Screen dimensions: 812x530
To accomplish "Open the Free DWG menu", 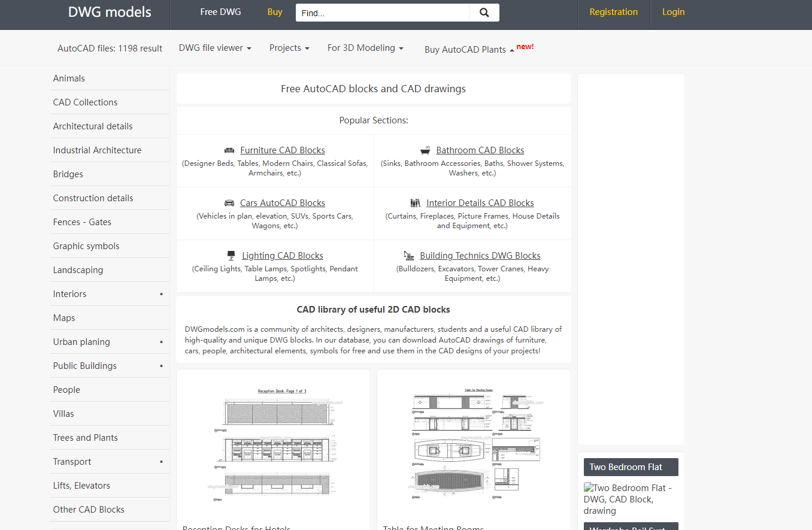I will [x=220, y=11].
